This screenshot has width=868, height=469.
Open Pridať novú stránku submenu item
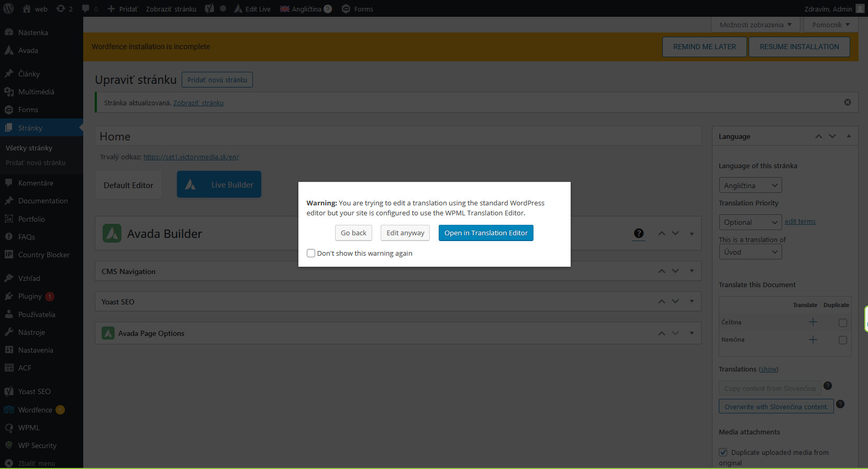(x=36, y=162)
